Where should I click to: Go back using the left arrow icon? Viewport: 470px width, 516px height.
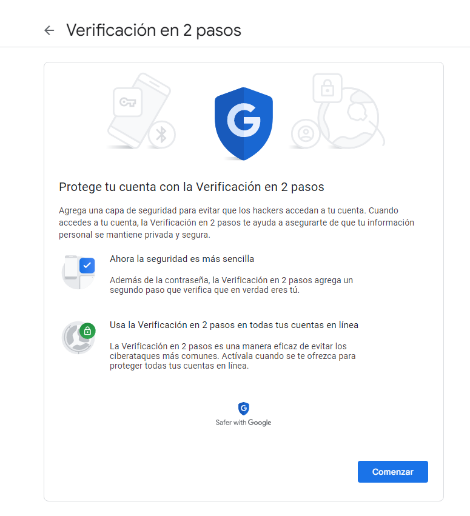point(49,30)
